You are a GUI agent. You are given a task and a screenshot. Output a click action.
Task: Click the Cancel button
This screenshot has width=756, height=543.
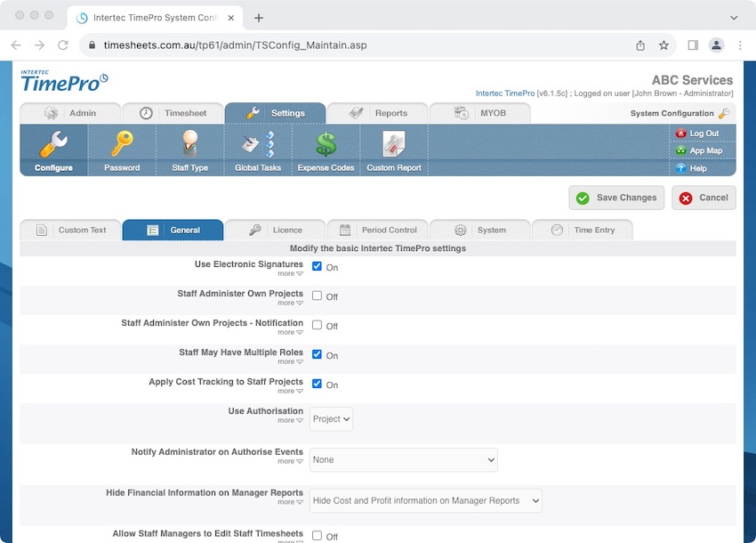click(704, 198)
